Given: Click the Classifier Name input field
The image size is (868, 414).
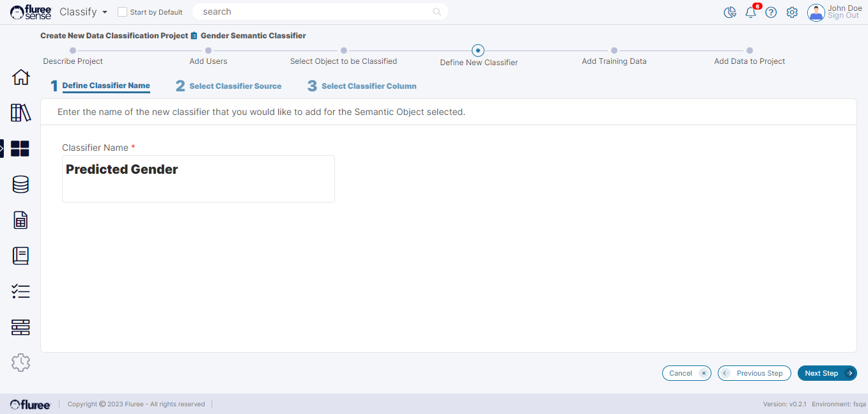Looking at the screenshot, I should 198,179.
